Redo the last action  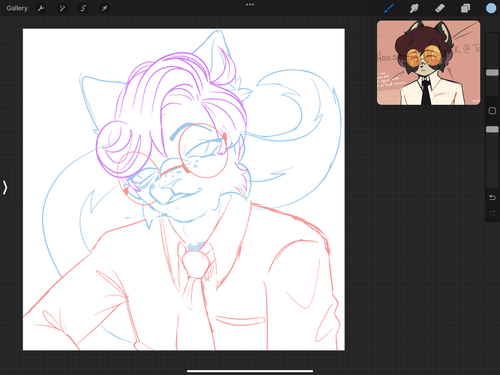[x=492, y=213]
